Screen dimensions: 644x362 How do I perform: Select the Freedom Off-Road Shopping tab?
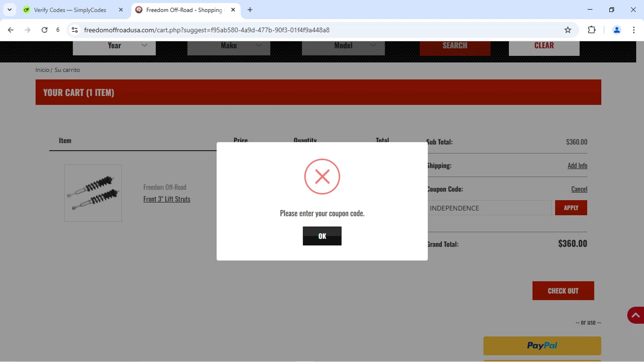(185, 10)
